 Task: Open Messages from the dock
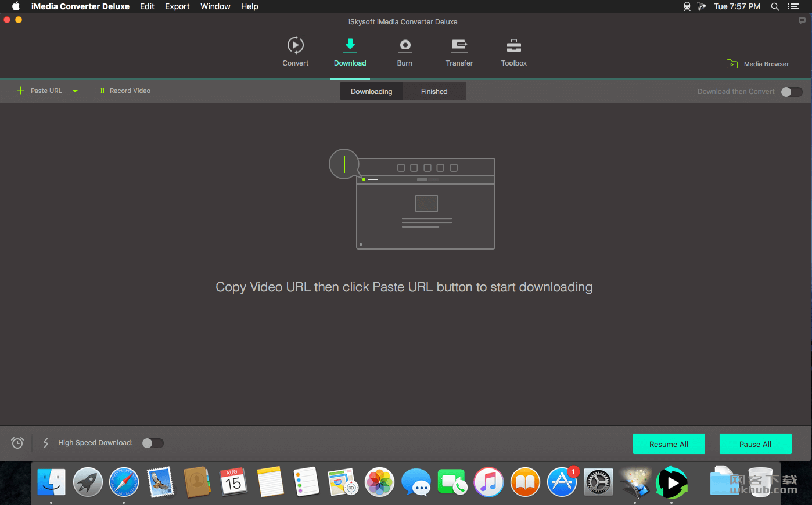pos(416,482)
